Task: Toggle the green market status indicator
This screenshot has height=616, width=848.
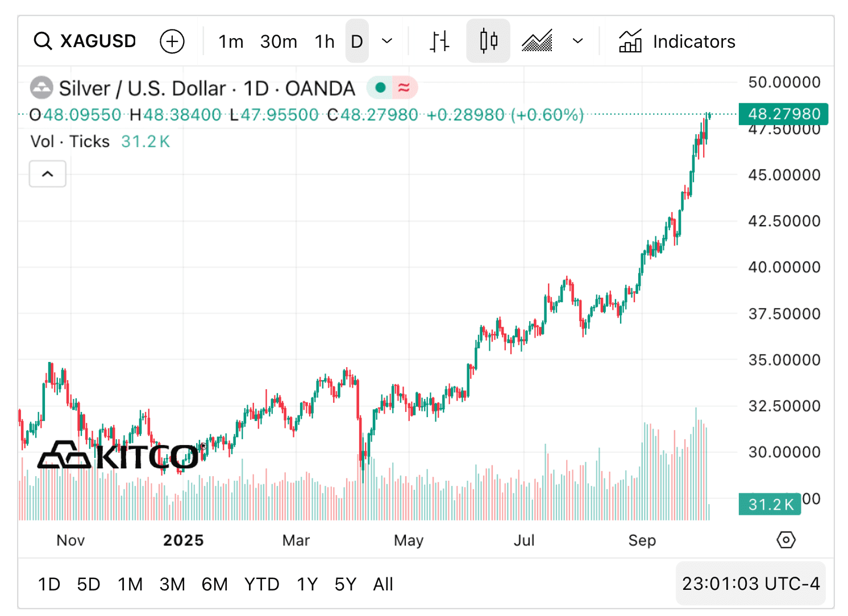Action: coord(379,88)
